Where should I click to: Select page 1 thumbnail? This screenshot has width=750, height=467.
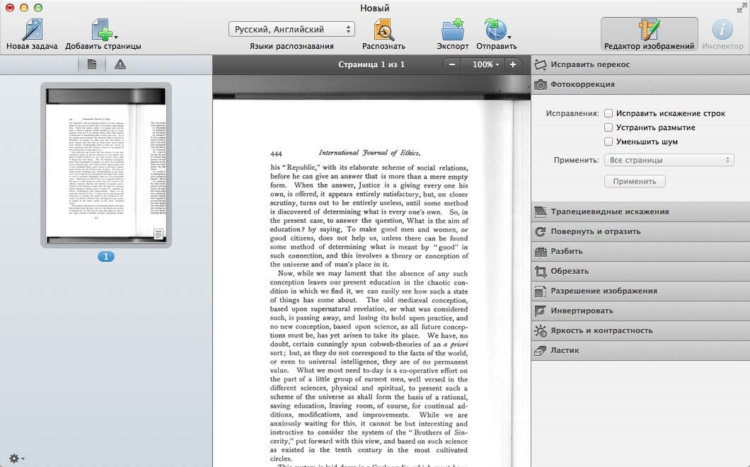[x=106, y=165]
